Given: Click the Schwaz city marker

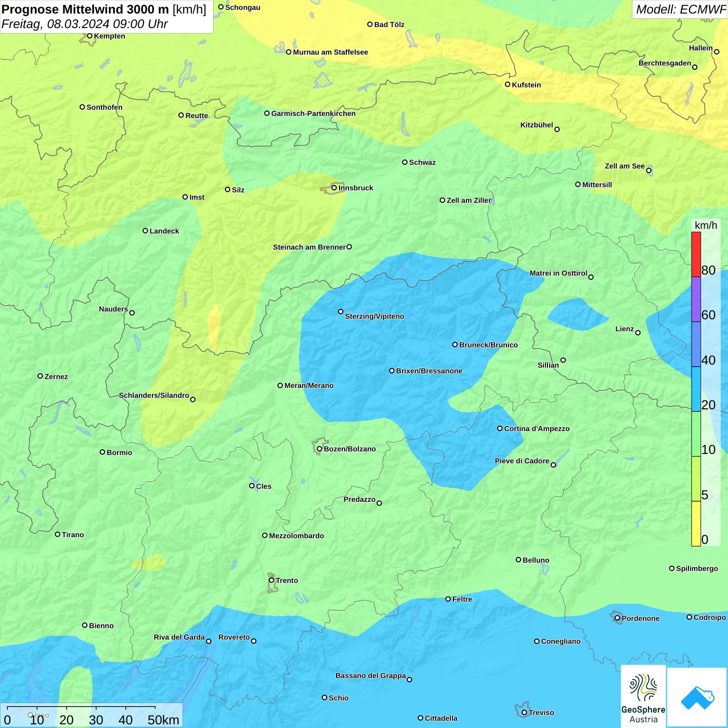Looking at the screenshot, I should coord(405,162).
